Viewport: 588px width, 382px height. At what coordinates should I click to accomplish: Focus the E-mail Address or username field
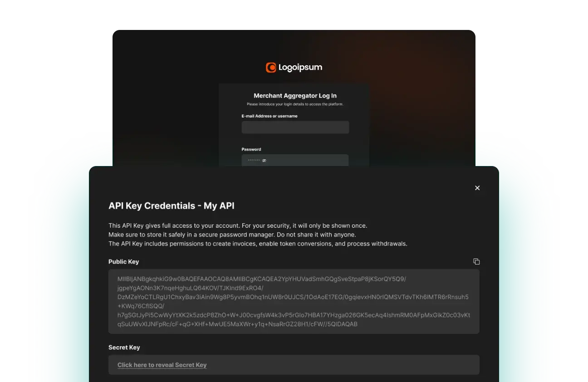tap(295, 127)
